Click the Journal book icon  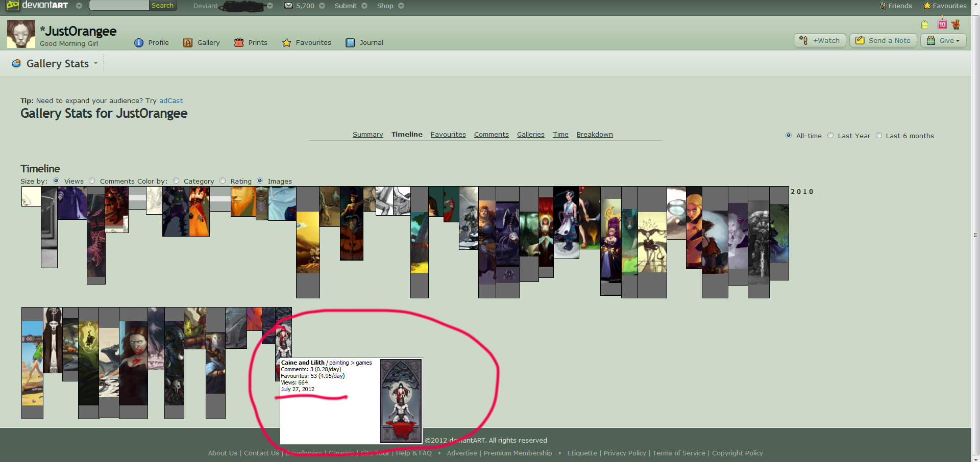click(x=350, y=43)
